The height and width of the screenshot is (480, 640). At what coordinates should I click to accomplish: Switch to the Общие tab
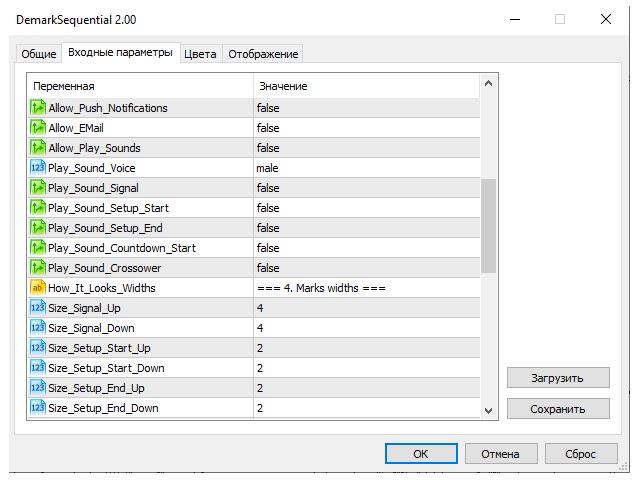click(x=39, y=54)
